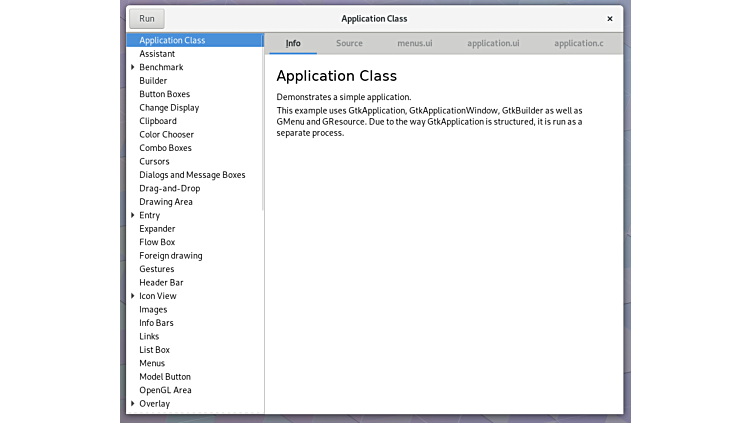Click the Run button
This screenshot has width=752, height=423.
point(147,19)
